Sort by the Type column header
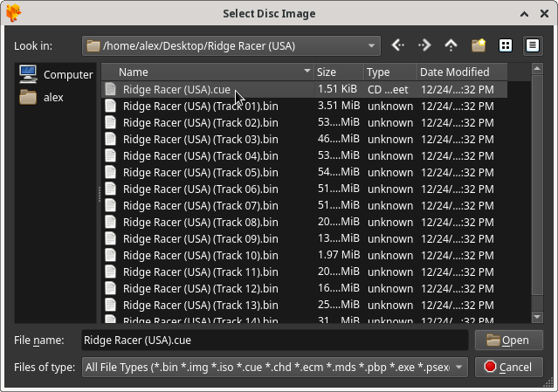 [390, 72]
